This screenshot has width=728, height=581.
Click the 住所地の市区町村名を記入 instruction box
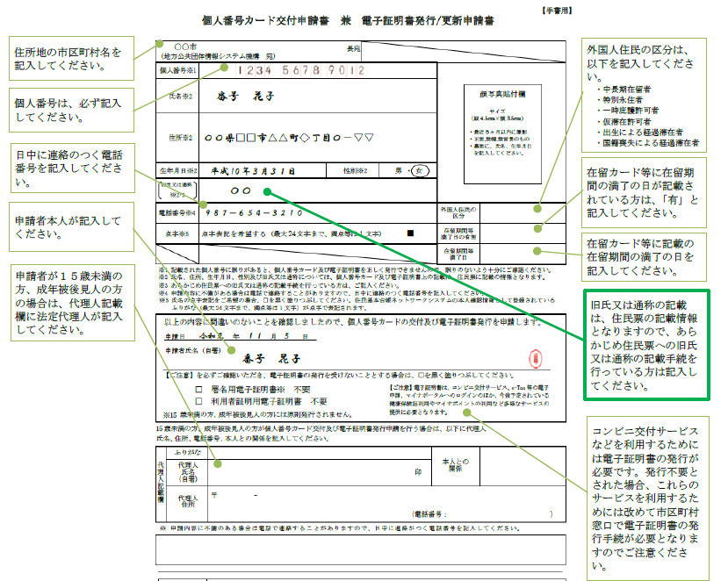pyautogui.click(x=71, y=59)
